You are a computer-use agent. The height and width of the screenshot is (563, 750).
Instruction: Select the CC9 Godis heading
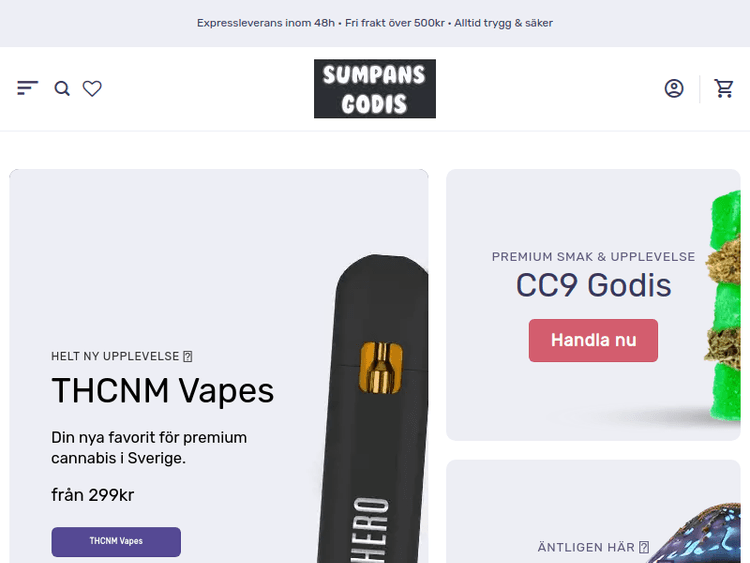593,285
